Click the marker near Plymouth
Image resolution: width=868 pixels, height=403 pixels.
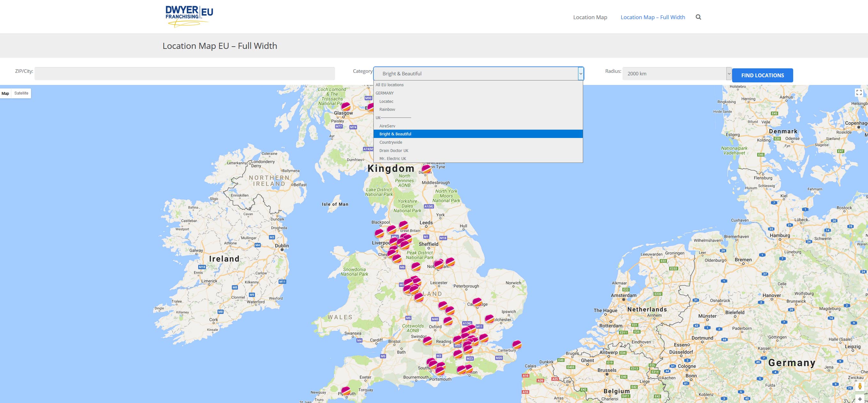coord(346,391)
